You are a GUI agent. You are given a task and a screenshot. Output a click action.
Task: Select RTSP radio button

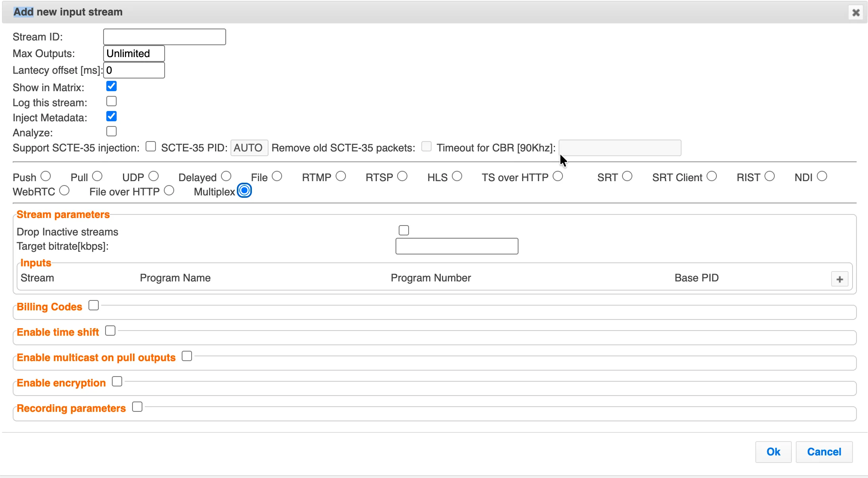[x=402, y=176]
